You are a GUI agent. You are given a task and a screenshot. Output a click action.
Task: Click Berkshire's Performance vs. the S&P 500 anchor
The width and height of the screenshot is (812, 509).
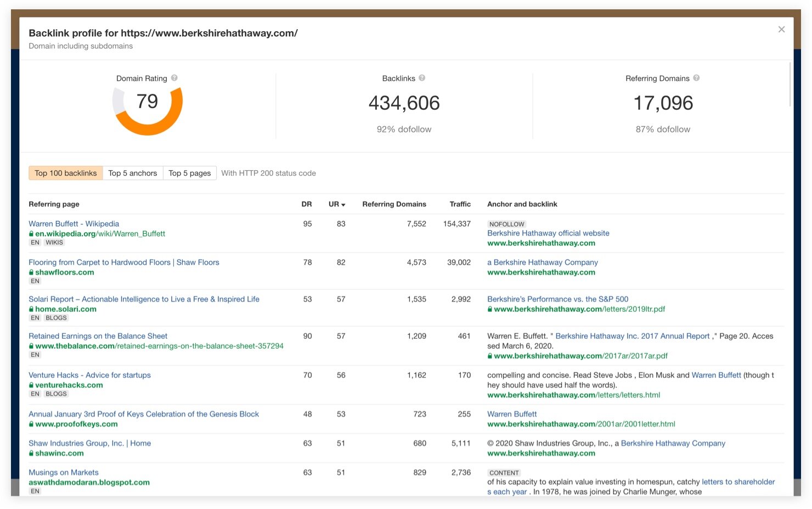coord(558,299)
